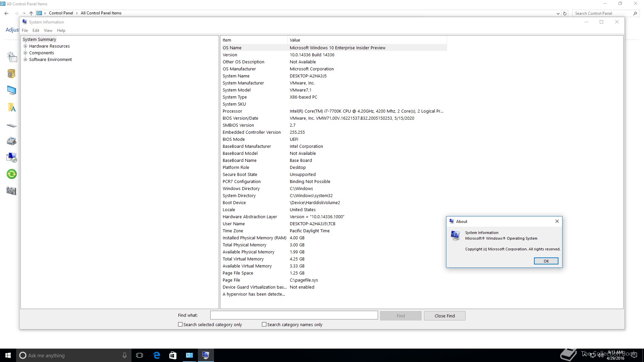Open the monitor Display icon in Control Panel
The width and height of the screenshot is (644, 362).
point(11,90)
